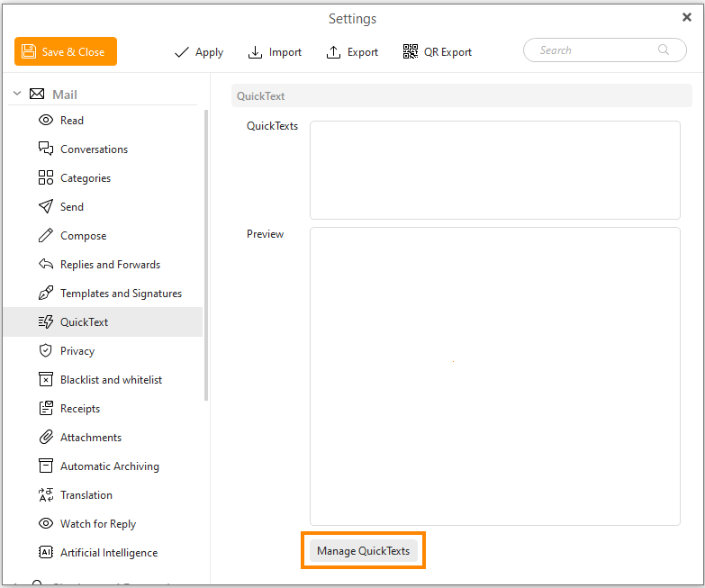Click the Attachments paperclip icon
This screenshot has height=588, width=705.
tap(46, 438)
